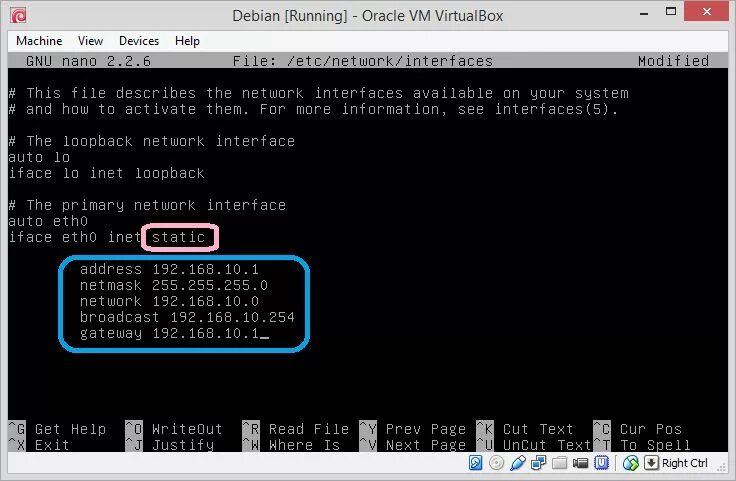Image resolution: width=736 pixels, height=481 pixels.
Task: Click the network adapters indicator icon
Action: click(x=538, y=463)
